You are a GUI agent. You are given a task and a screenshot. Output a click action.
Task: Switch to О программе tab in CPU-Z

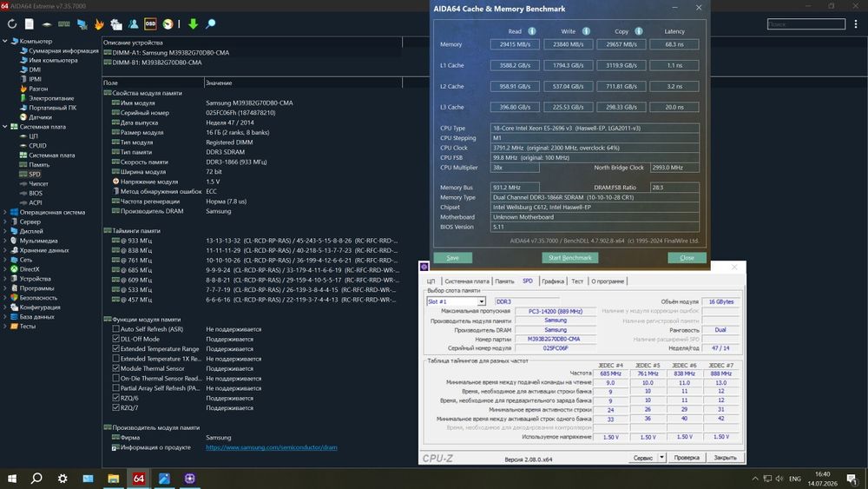point(608,281)
